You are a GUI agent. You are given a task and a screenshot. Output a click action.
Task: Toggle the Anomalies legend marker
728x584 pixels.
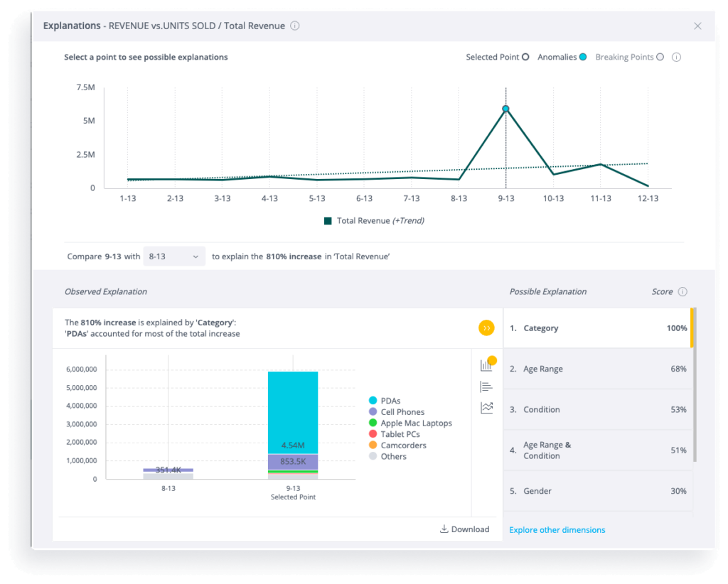583,57
